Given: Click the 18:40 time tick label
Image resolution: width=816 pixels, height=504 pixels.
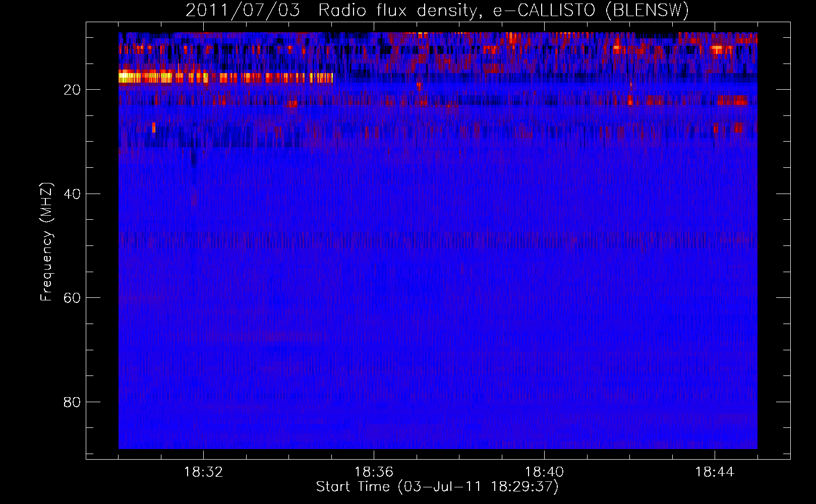Looking at the screenshot, I should coord(544,472).
